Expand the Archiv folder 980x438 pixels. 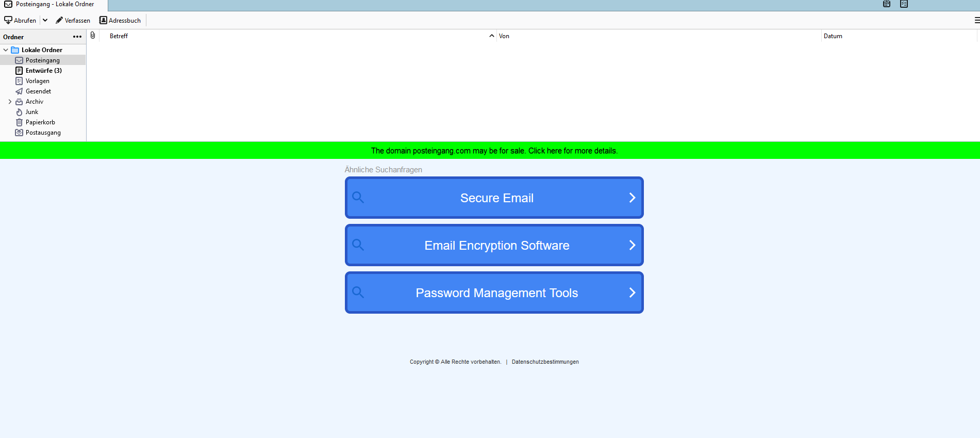point(10,102)
